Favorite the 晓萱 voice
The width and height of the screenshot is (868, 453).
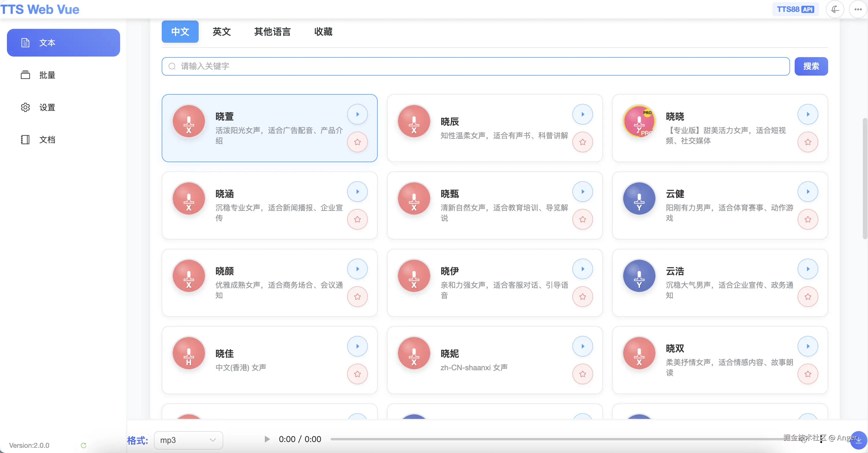357,142
